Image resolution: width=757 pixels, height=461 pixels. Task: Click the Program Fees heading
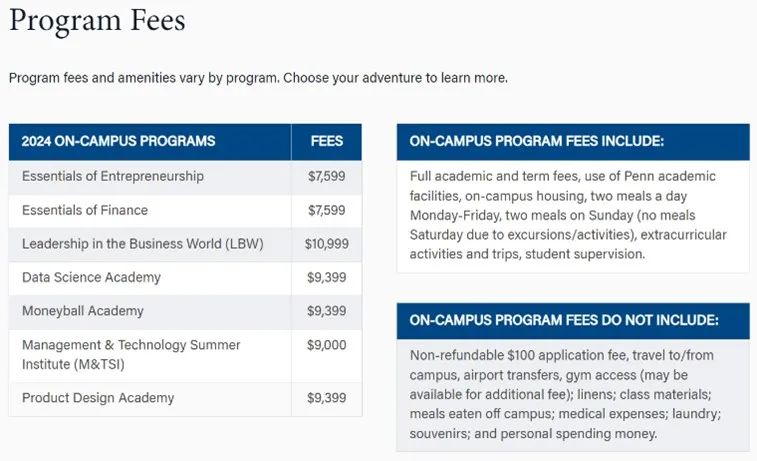pyautogui.click(x=97, y=21)
